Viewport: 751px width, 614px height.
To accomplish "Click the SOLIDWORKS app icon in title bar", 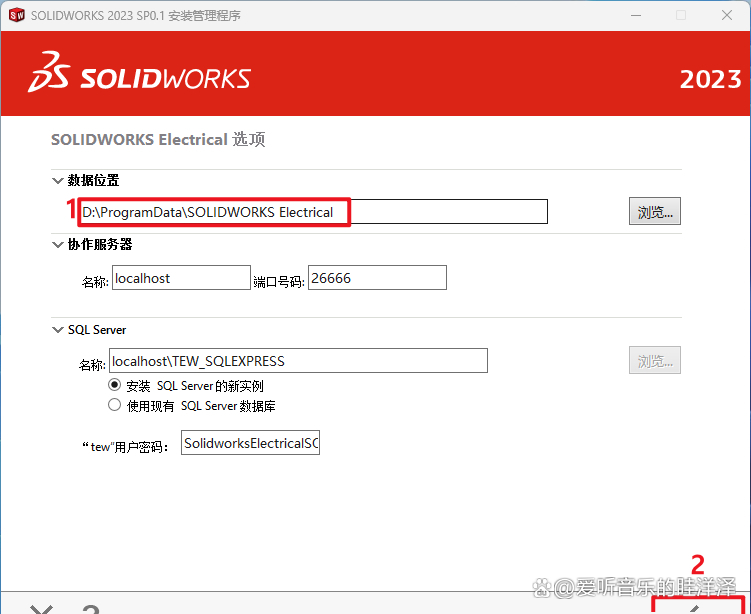I will coord(17,15).
